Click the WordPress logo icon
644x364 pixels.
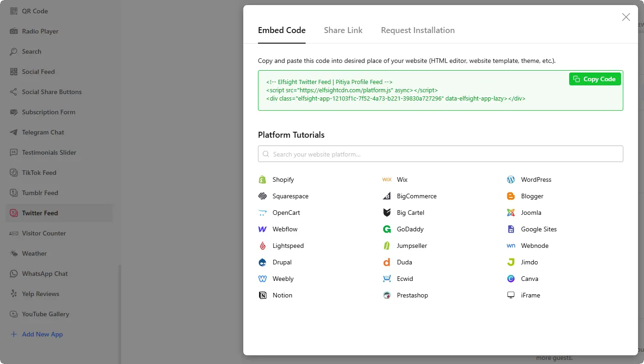pos(511,179)
